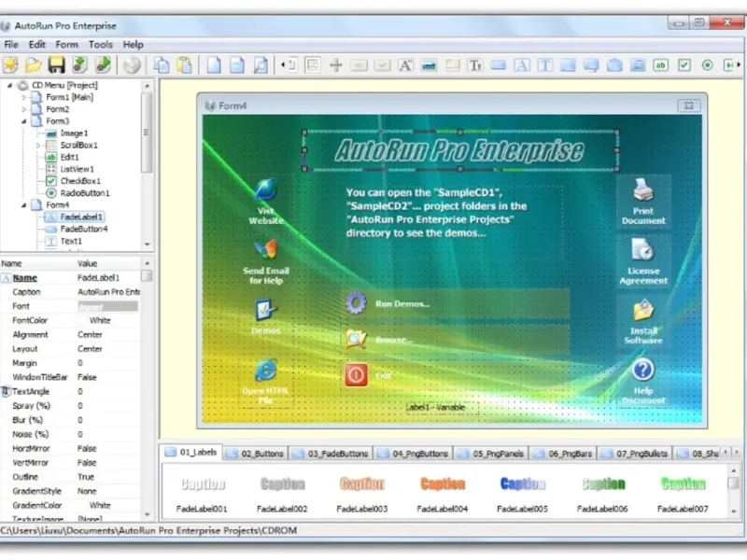747x560 pixels.
Task: Click the FontColor property value 'White'
Action: (x=100, y=320)
